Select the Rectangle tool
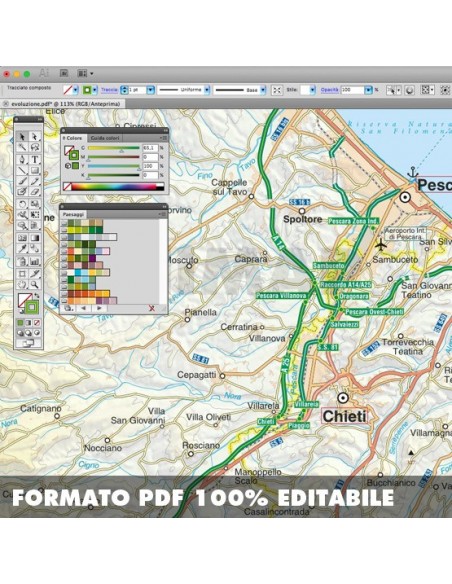The height and width of the screenshot is (584, 452). [35, 171]
